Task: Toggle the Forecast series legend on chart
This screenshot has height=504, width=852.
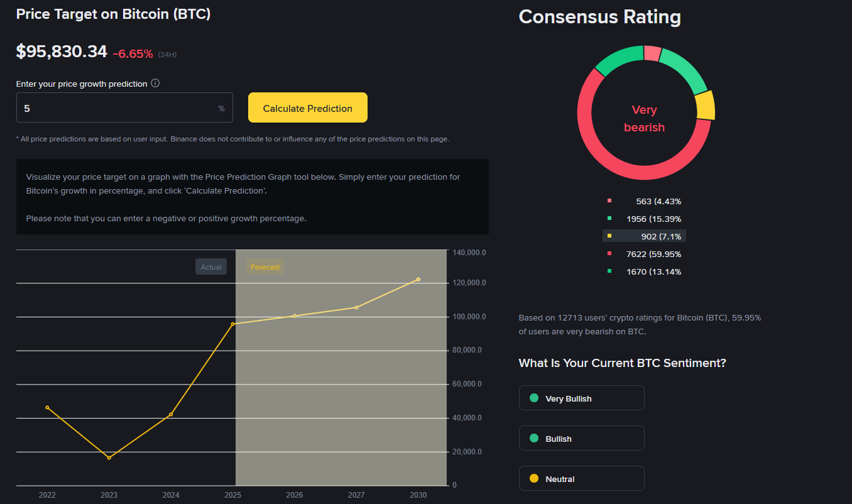Action: (265, 267)
